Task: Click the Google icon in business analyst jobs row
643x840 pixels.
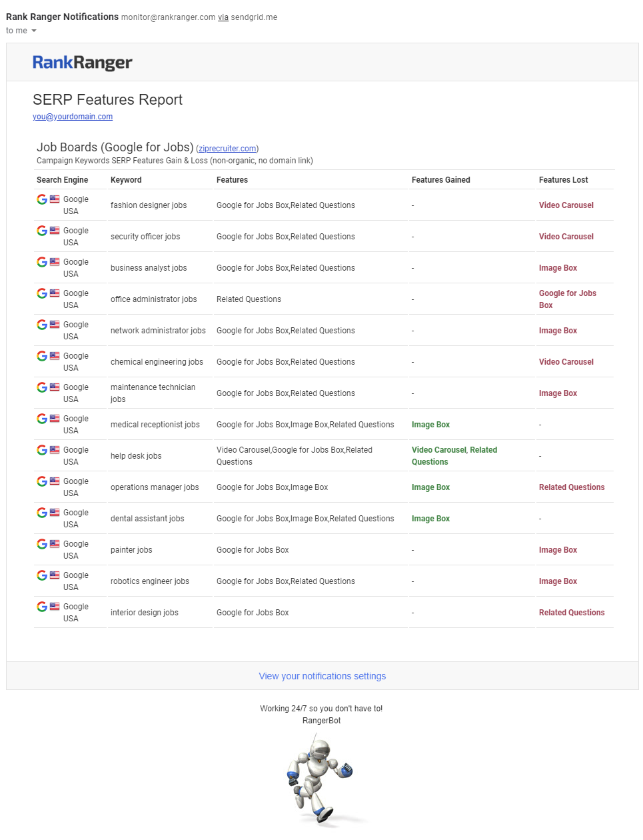Action: tap(42, 262)
